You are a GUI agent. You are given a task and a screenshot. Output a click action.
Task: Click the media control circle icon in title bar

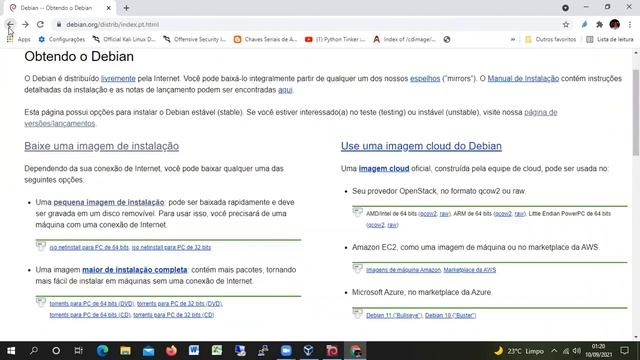coord(565,8)
